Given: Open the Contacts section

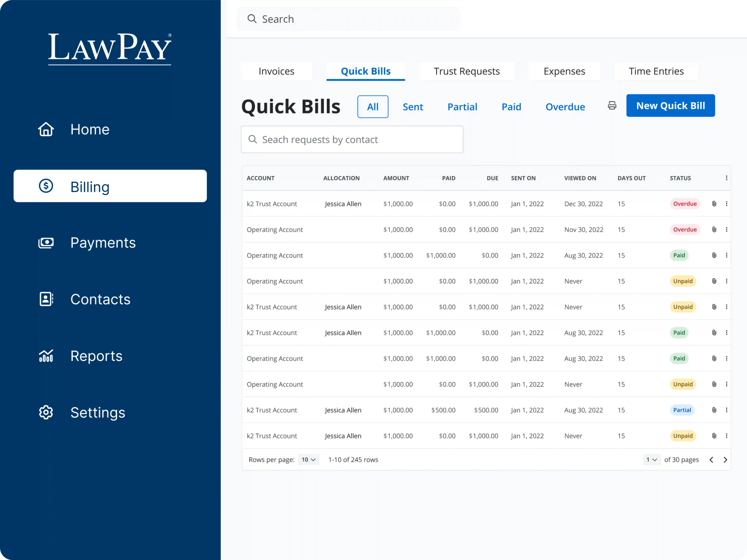Looking at the screenshot, I should [x=100, y=299].
